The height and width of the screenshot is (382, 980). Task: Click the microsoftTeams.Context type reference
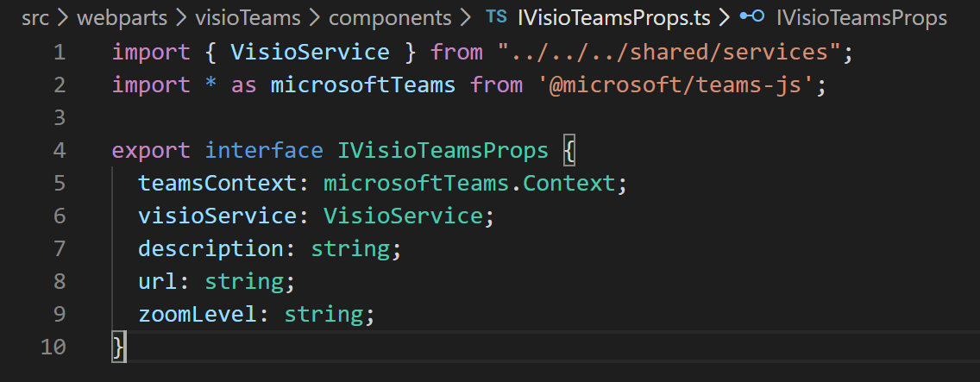click(469, 183)
